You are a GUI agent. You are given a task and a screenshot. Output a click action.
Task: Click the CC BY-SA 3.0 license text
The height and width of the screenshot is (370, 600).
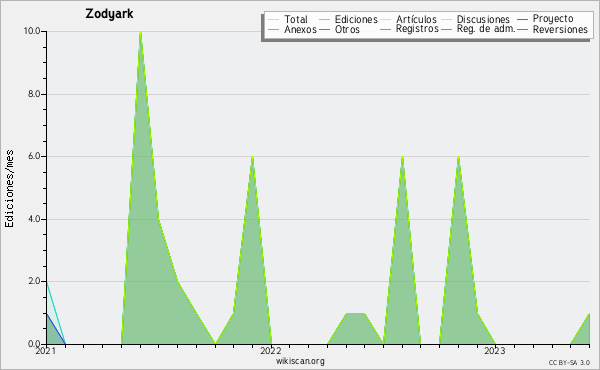click(x=569, y=362)
